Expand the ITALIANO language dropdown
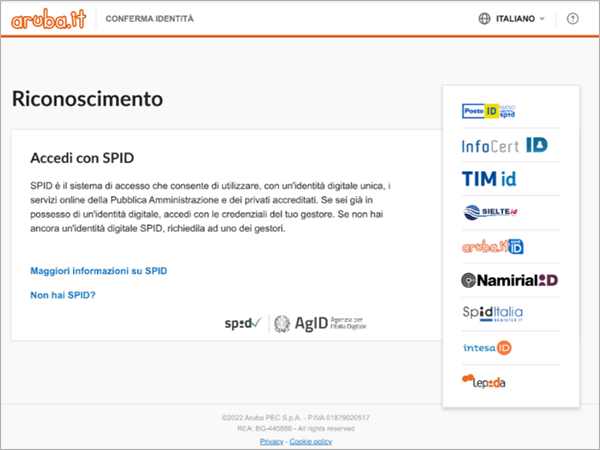Screen dimensions: 600x450 [520, 18]
